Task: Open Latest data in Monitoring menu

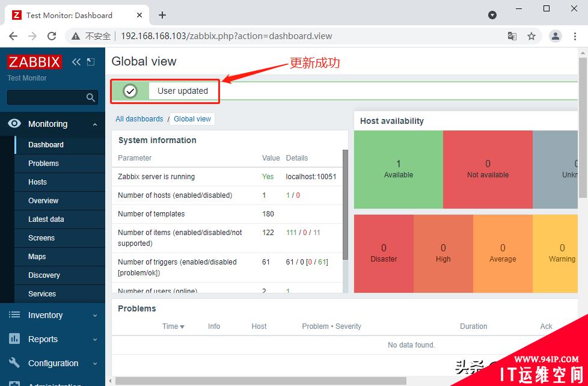Action: [60, 219]
